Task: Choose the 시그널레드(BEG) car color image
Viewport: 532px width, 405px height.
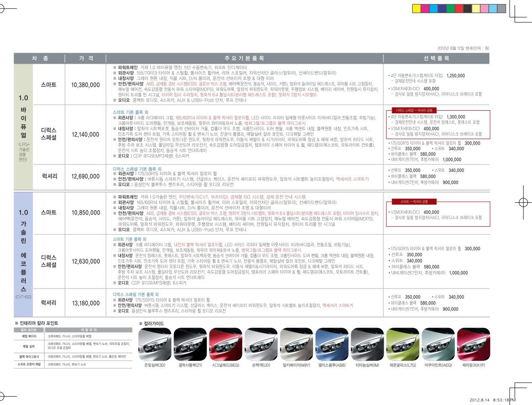Action: click(226, 344)
